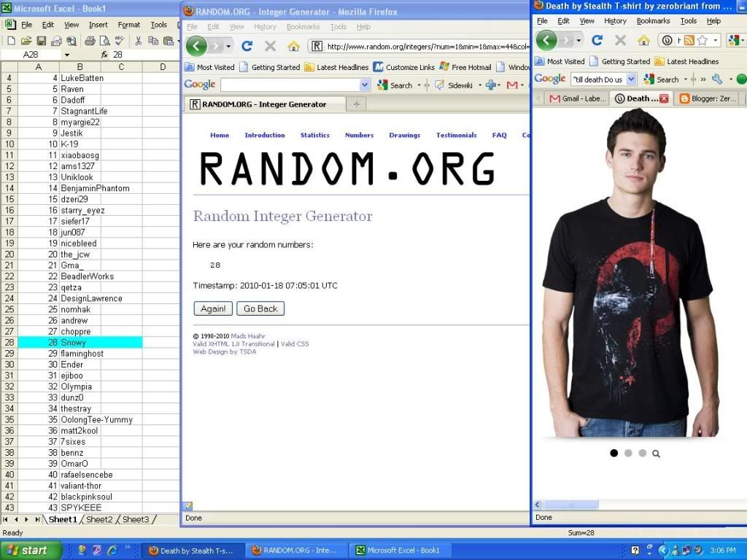Open history dropdown next to RANDOM.ORG forward button

coord(228,46)
